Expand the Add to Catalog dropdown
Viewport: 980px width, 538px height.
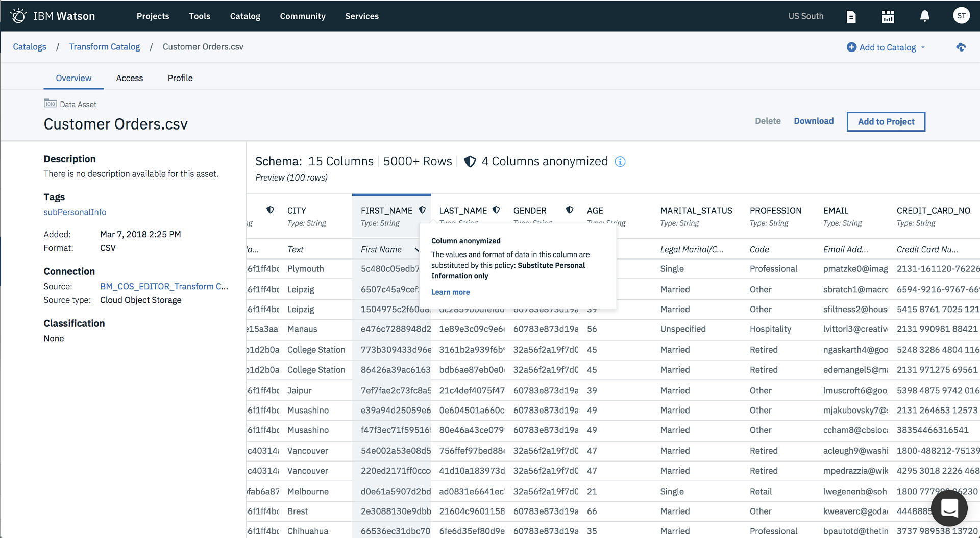[924, 47]
